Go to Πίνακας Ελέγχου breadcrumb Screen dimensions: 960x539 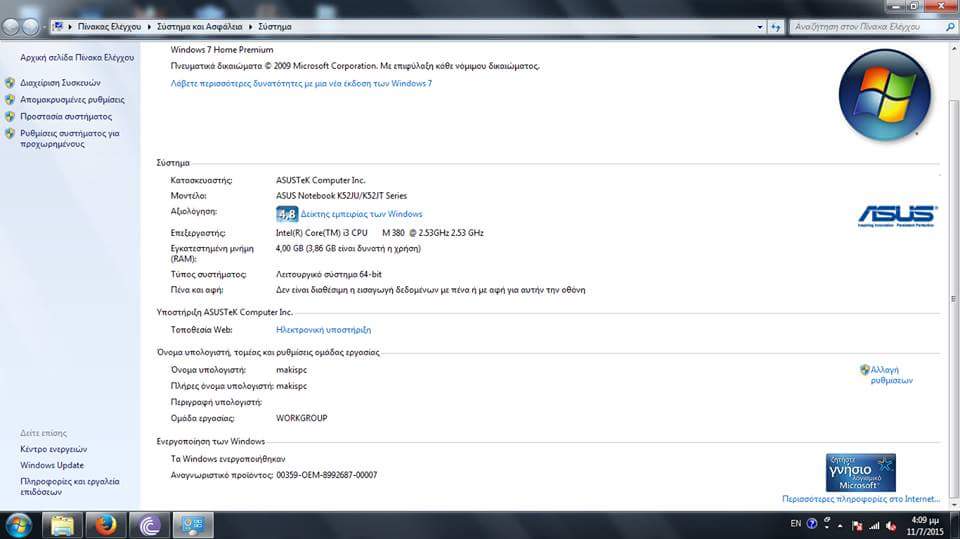[109, 27]
